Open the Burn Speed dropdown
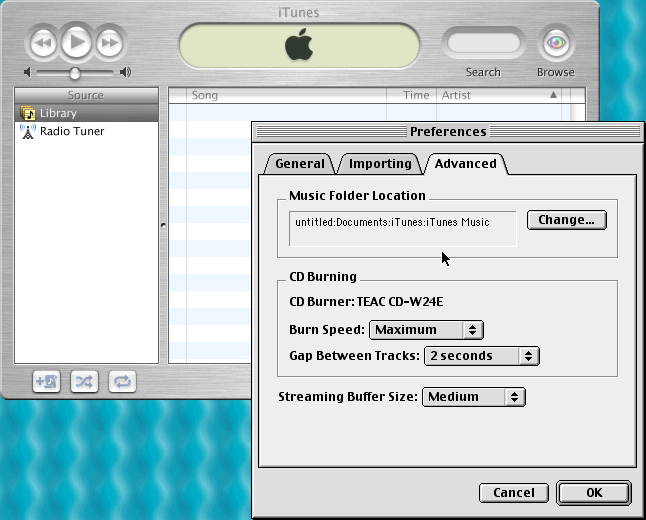Viewport: 646px width, 520px height. coord(426,330)
